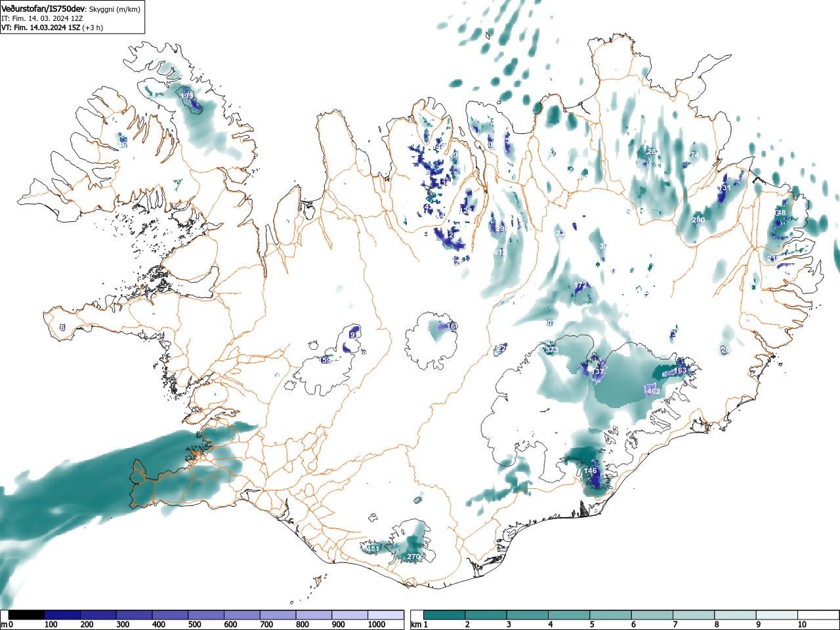This screenshot has width=840, height=630.
Task: Click the '193' value in the Westfjords
Action: (187, 96)
